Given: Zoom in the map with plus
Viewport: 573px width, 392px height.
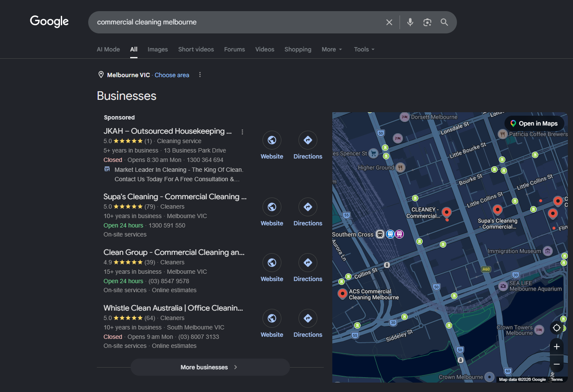Looking at the screenshot, I should (x=557, y=347).
